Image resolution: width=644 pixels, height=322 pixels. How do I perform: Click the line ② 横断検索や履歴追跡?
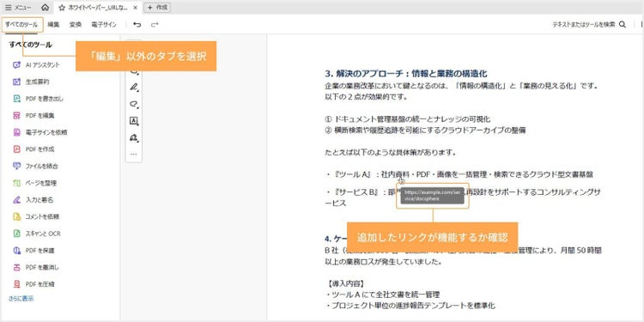pos(425,131)
